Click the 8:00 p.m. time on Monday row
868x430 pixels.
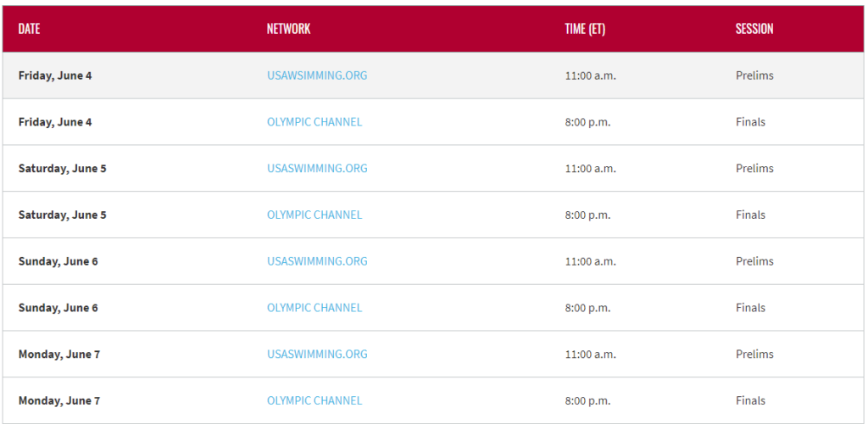(x=587, y=400)
